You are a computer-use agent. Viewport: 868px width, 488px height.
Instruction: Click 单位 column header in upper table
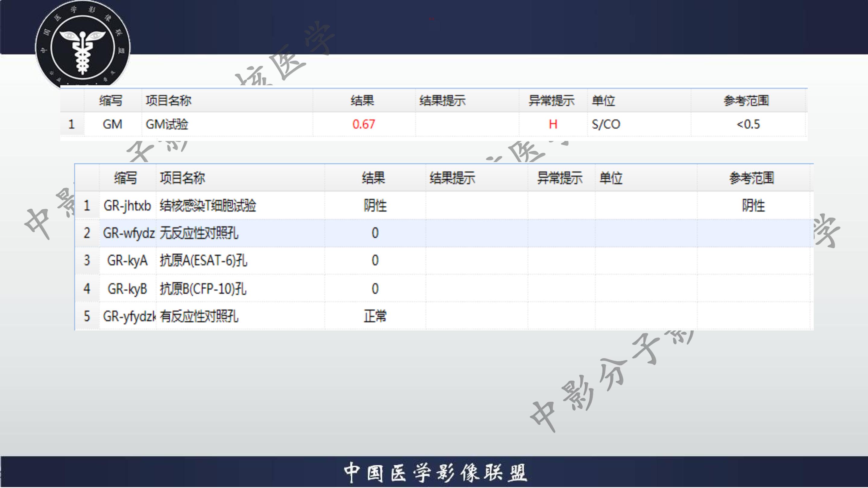click(603, 101)
